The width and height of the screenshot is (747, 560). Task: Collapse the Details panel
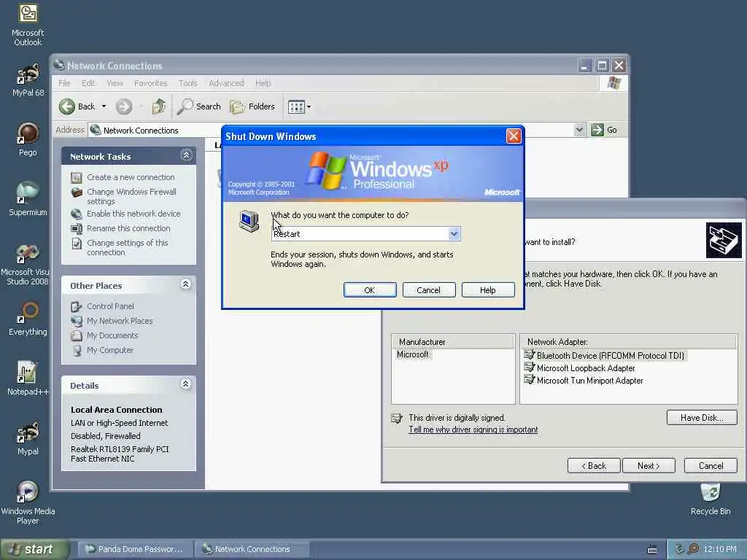(x=186, y=384)
